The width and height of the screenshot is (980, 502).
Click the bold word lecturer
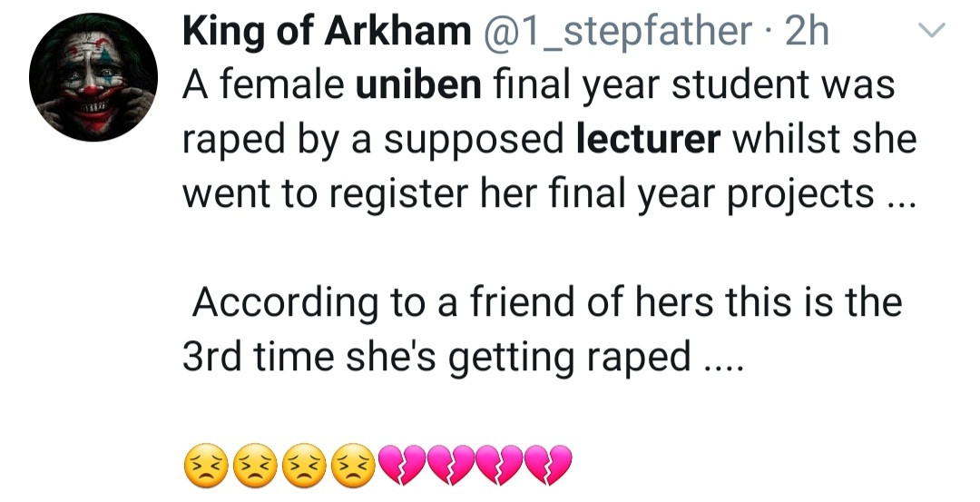(x=649, y=140)
